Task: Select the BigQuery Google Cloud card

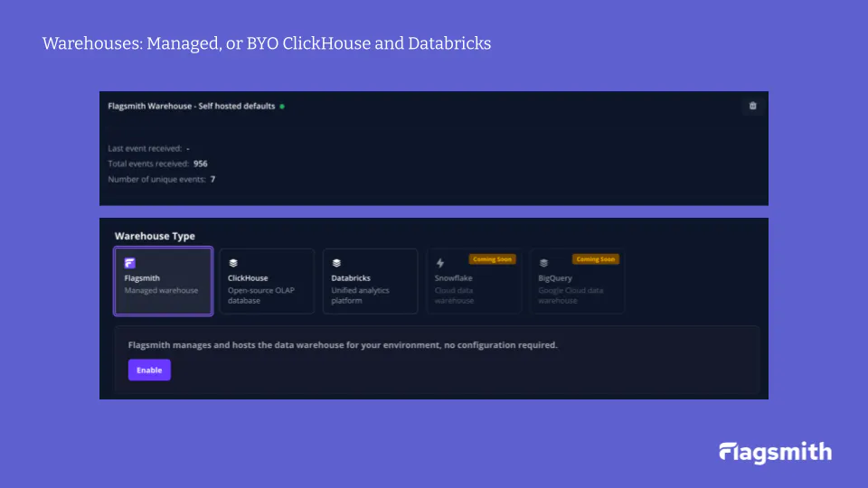Action: 578,281
